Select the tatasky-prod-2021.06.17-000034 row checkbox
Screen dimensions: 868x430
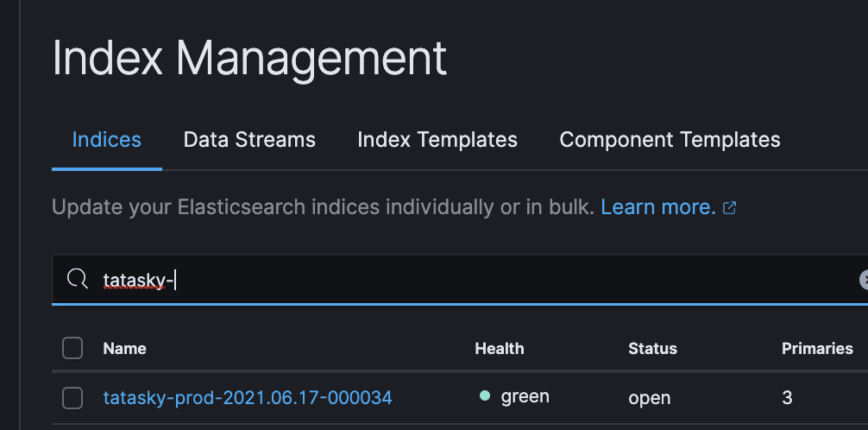click(x=72, y=398)
